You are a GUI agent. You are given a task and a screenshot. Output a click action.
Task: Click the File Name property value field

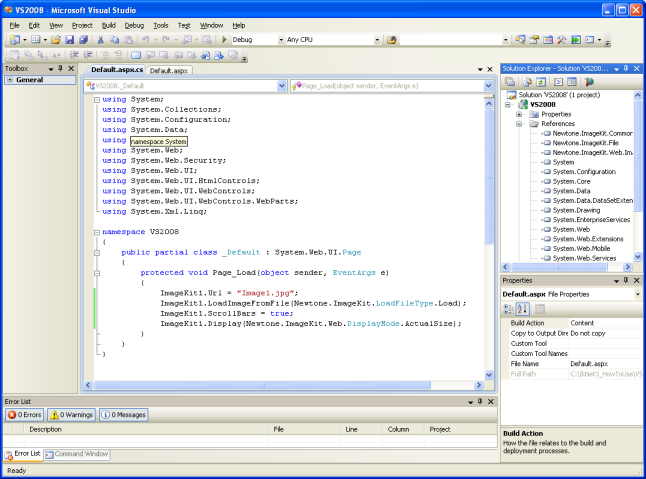606,364
